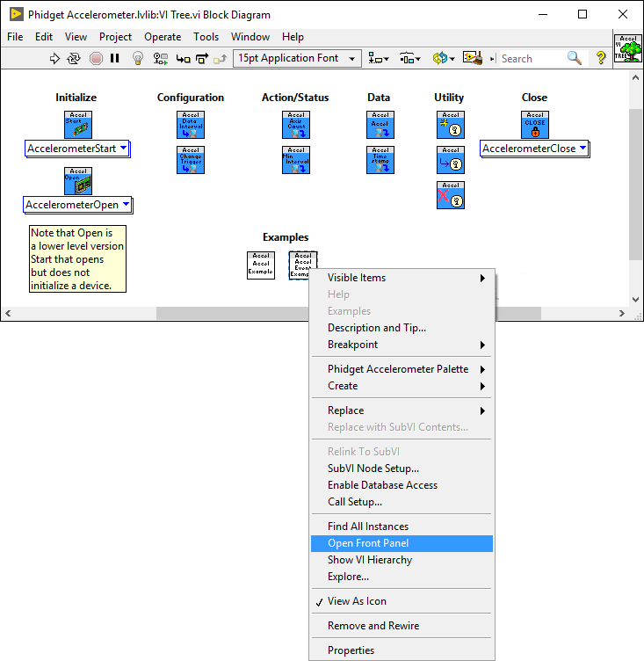Choose Description and Tip... from context menu

coord(402,328)
